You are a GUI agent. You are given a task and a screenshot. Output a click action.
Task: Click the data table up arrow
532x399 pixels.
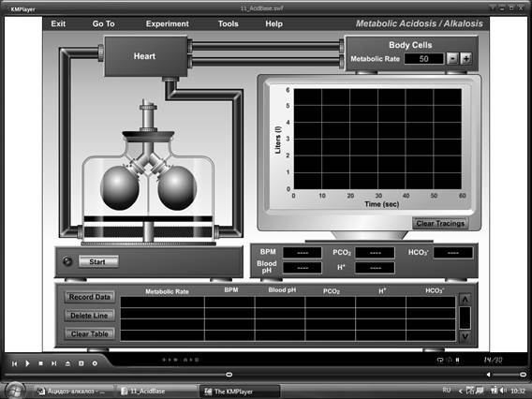[x=465, y=299]
